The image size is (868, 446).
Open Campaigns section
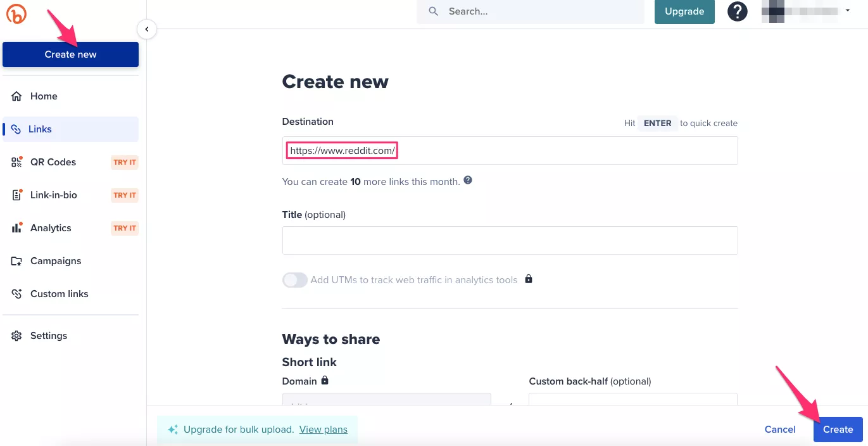coord(70,261)
